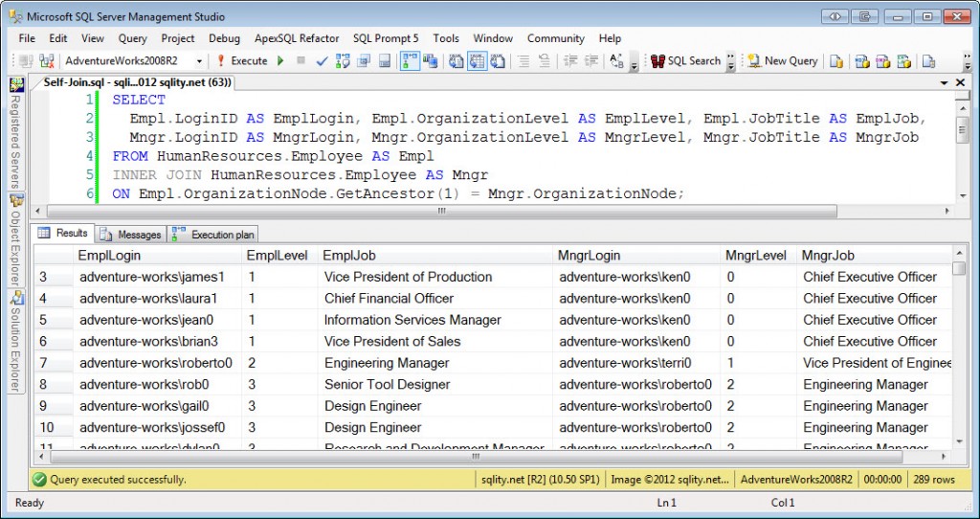Click the SQL Server Compact Query icon
980x519 pixels.
[928, 60]
